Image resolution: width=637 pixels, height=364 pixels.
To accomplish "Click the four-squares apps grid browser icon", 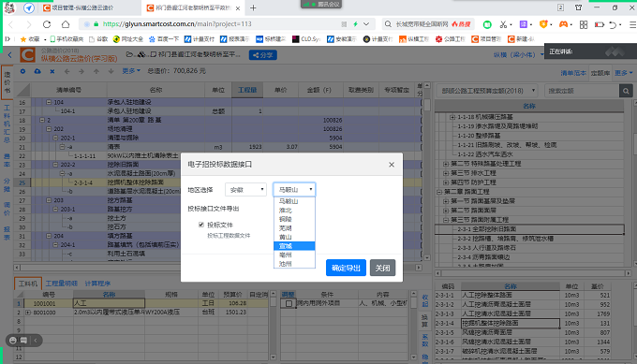I will coord(584,24).
